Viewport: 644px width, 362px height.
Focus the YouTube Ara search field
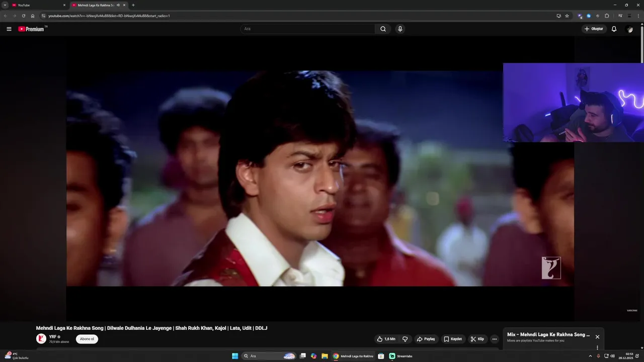[x=307, y=29]
